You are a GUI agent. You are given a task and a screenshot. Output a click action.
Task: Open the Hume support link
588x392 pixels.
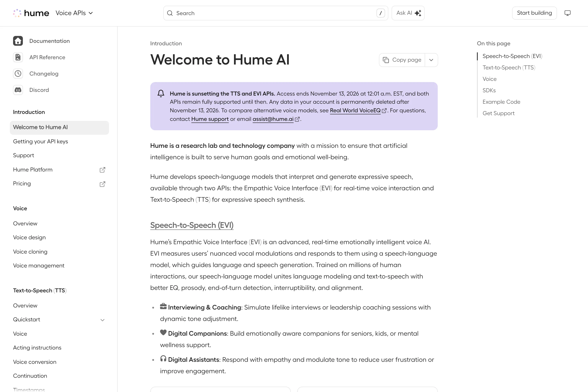(x=210, y=119)
